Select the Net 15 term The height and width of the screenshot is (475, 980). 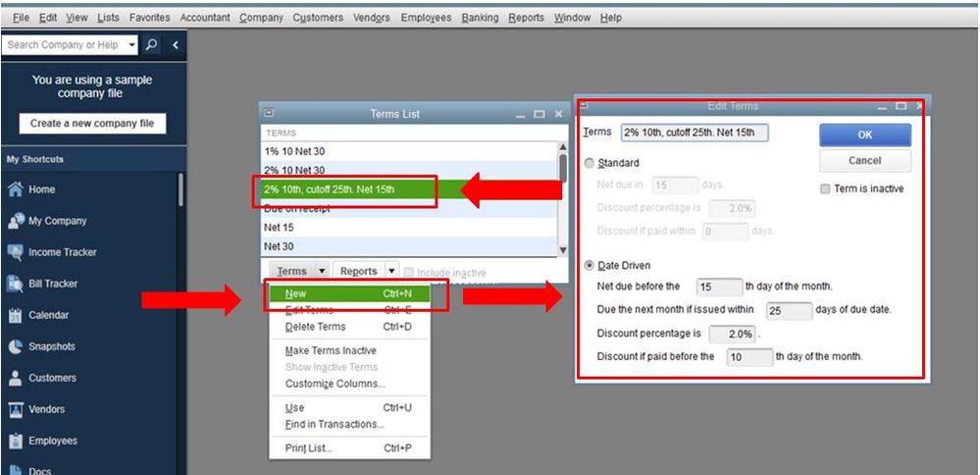409,228
